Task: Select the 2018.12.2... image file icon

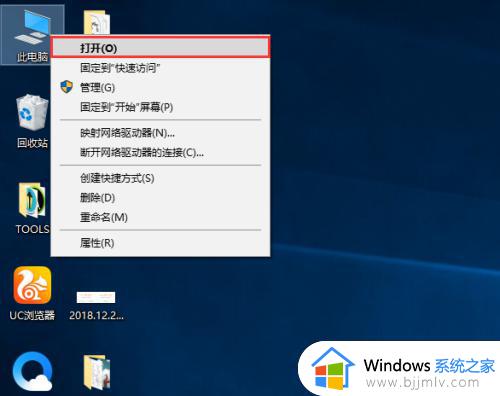Action: tap(96, 297)
